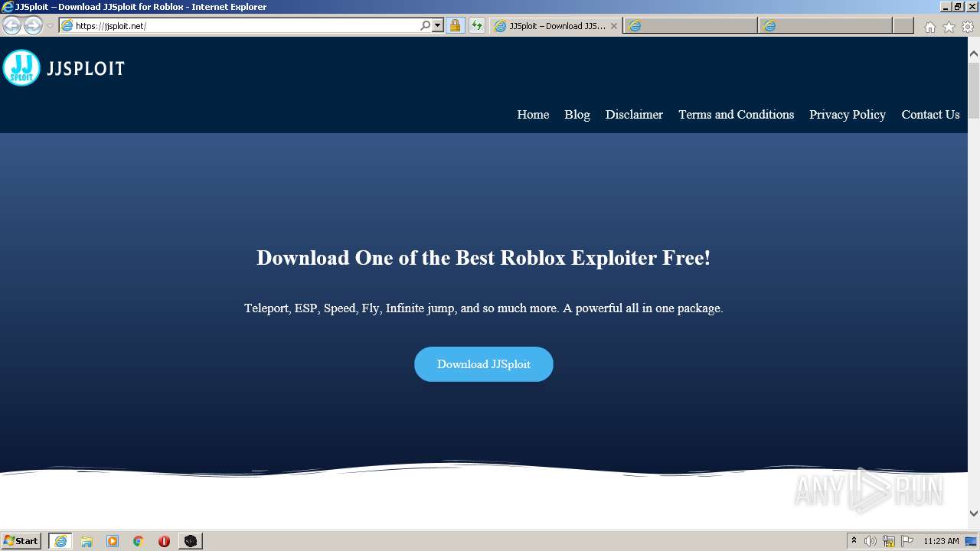
Task: Launch Chrome from the taskbar
Action: tap(139, 541)
